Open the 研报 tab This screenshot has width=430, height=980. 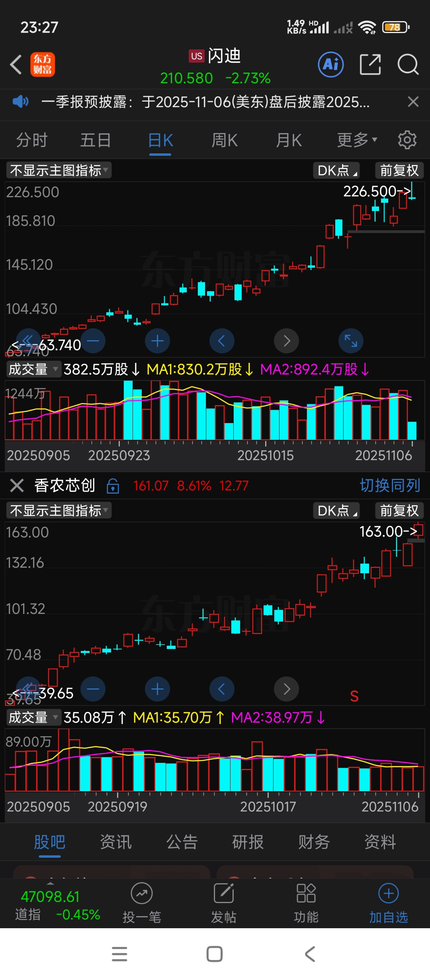point(248,842)
